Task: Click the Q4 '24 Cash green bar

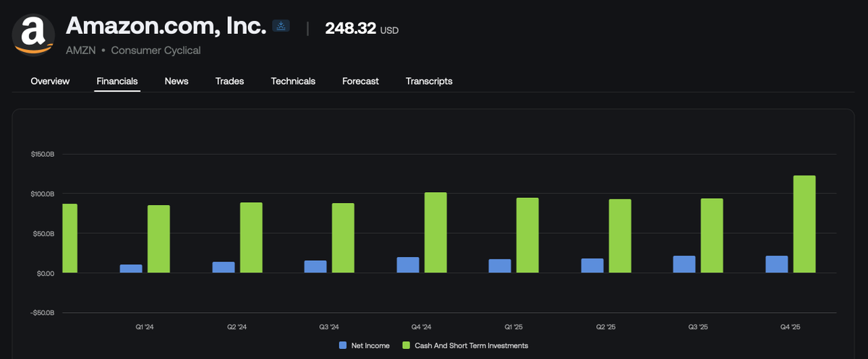Action: 435,233
